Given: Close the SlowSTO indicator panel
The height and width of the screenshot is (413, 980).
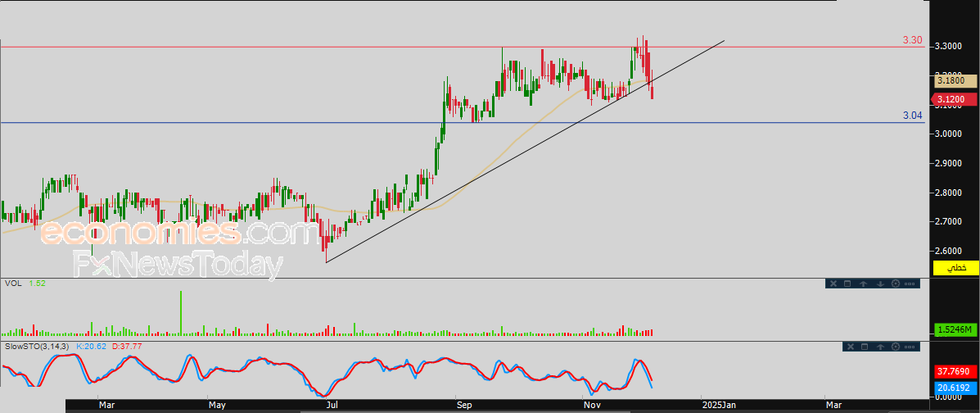Looking at the screenshot, I should [x=851, y=347].
